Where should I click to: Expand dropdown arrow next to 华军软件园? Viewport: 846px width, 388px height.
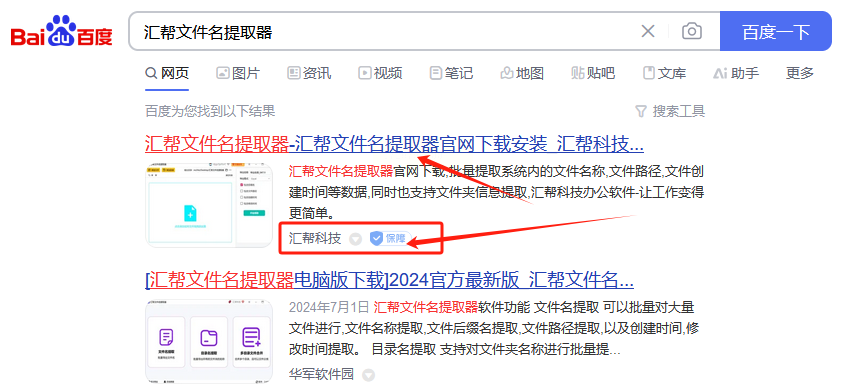click(x=368, y=375)
